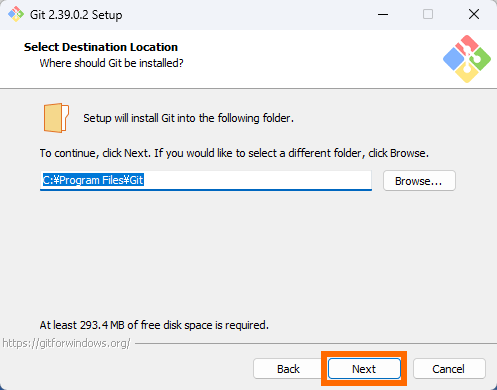This screenshot has height=390, width=497.
Task: Cancel the Git installation
Action: (x=449, y=369)
